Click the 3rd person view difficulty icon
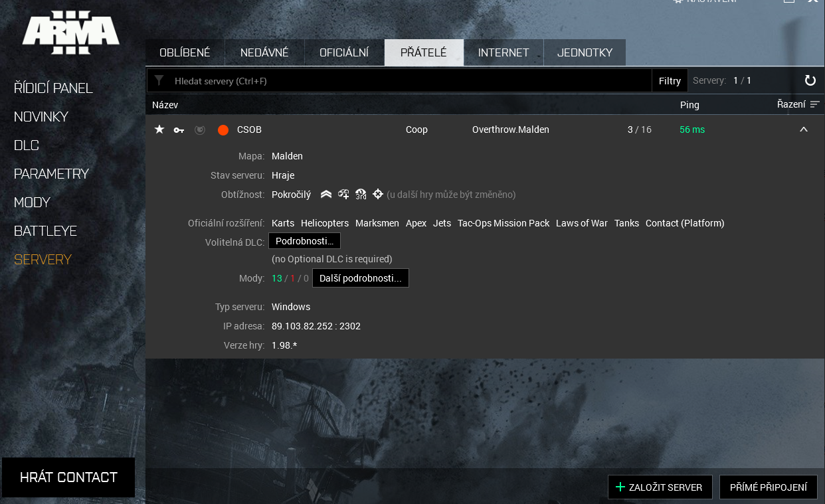This screenshot has height=504, width=825. 360,194
